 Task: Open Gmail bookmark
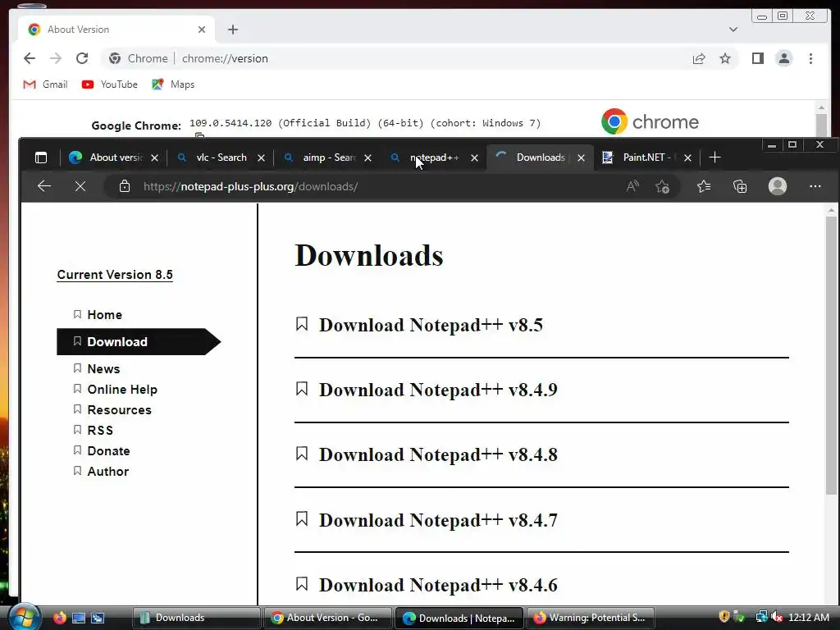tap(46, 84)
